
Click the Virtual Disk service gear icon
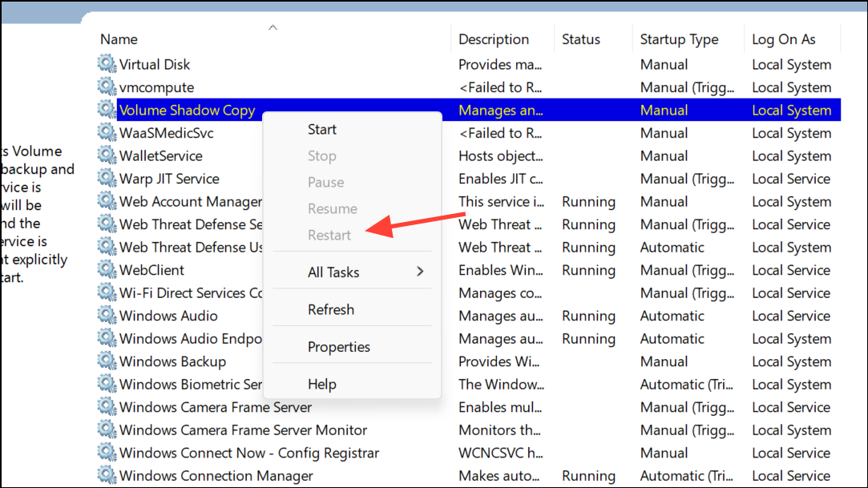pyautogui.click(x=107, y=63)
